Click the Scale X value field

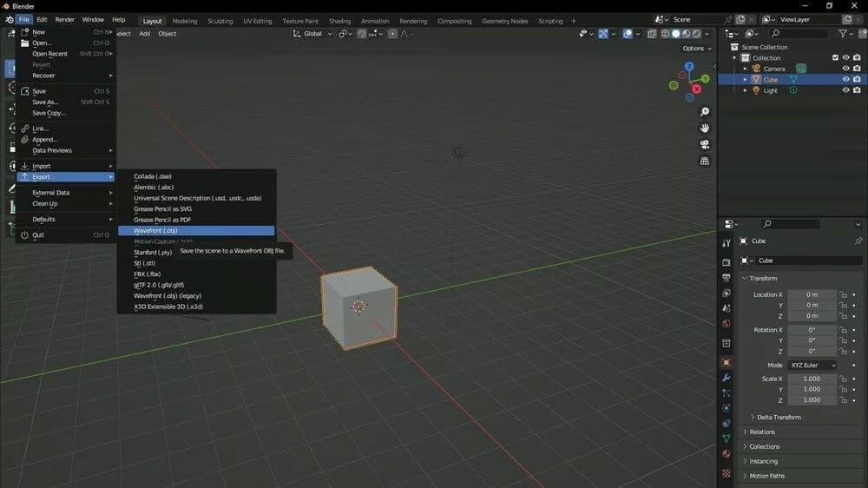(x=812, y=379)
